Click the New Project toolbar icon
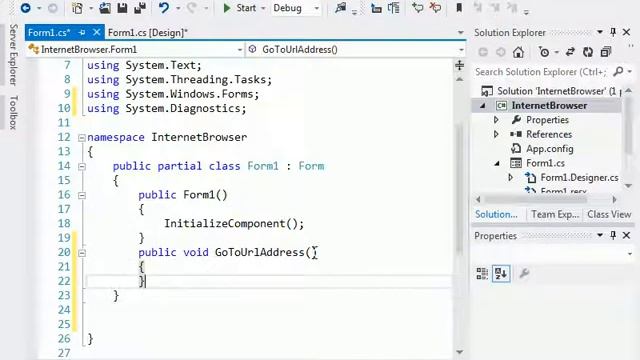The width and height of the screenshot is (640, 360). pyautogui.click(x=77, y=8)
